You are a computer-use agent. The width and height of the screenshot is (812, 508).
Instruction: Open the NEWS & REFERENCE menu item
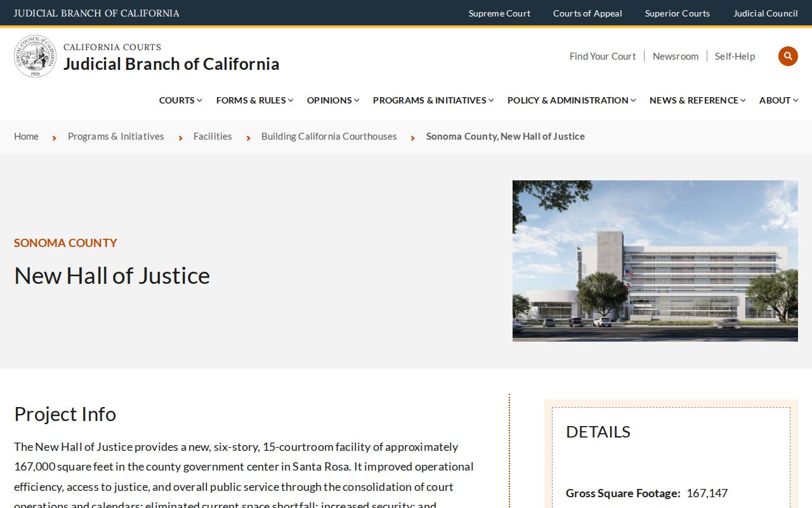click(x=694, y=100)
